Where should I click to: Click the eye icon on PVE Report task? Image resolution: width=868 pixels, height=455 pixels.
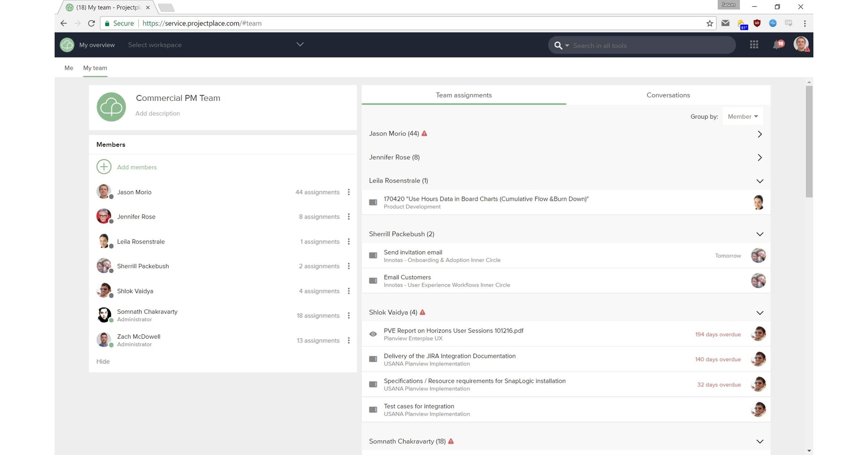(x=373, y=334)
